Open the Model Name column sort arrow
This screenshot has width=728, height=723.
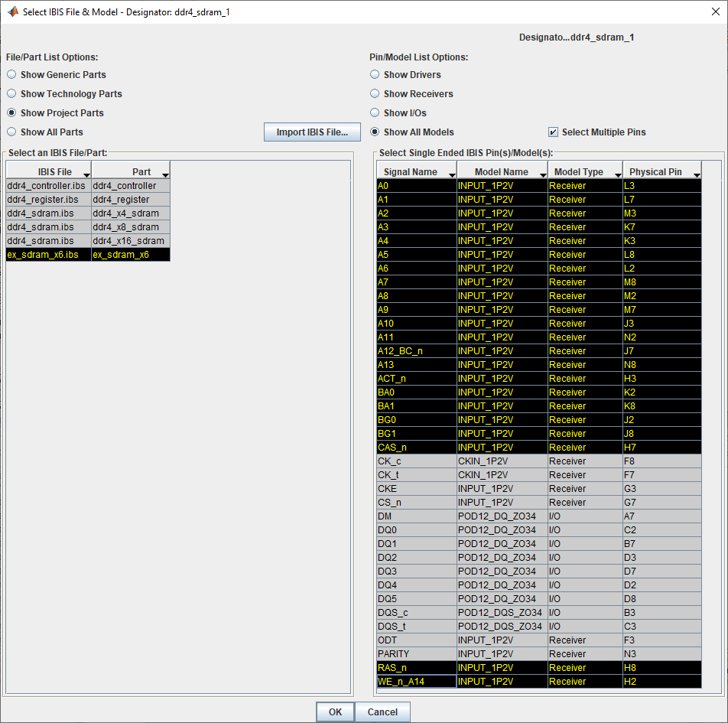543,174
